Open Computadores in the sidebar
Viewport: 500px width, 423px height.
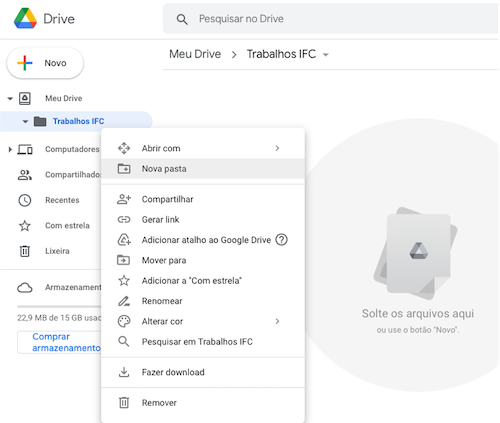pos(72,149)
